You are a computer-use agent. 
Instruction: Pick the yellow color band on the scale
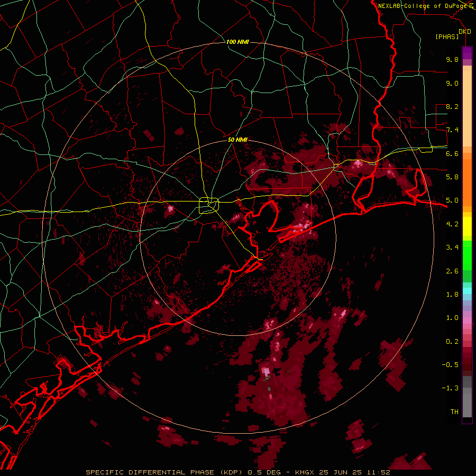[x=467, y=226]
